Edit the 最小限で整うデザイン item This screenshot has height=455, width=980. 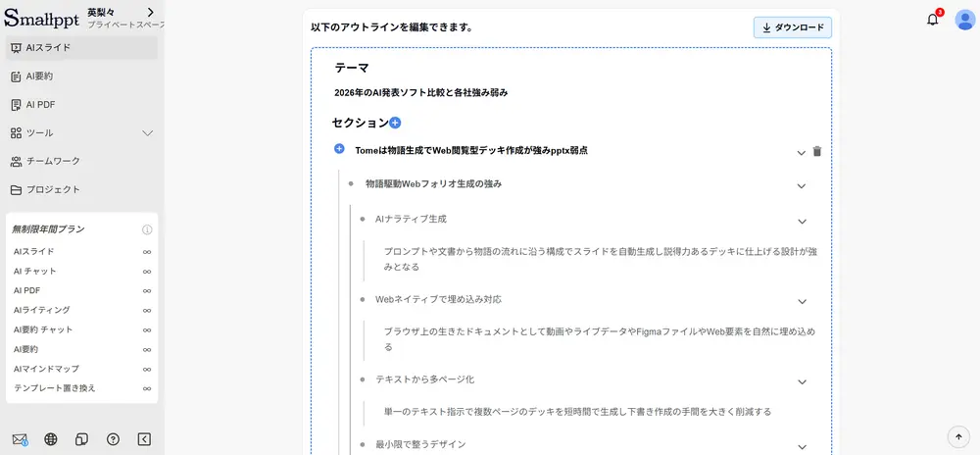(x=420, y=444)
